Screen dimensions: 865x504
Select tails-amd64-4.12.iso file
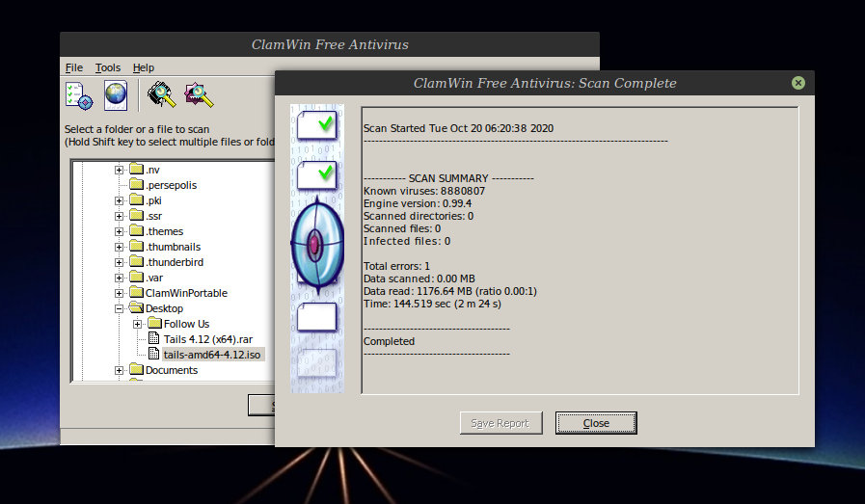(212, 355)
